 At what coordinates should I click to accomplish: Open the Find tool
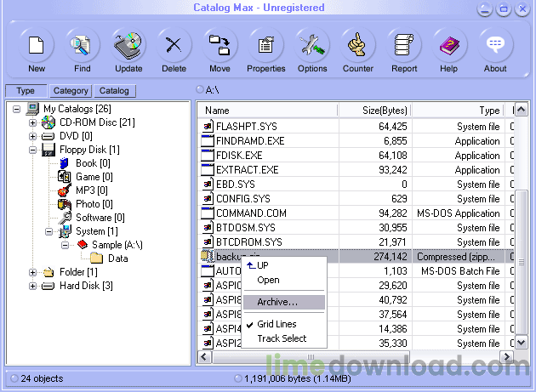[x=82, y=45]
